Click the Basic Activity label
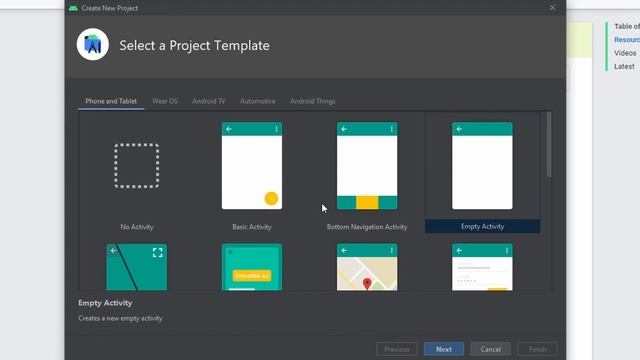Screen dimensions: 640x360 [252, 227]
